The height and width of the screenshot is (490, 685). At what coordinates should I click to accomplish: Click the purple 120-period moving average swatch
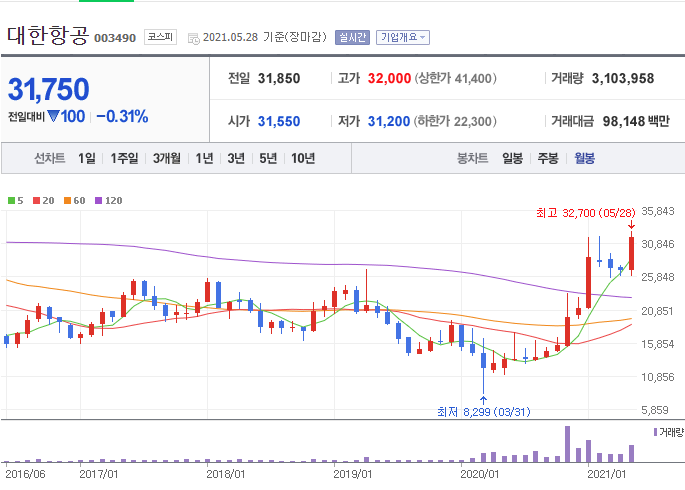click(98, 200)
